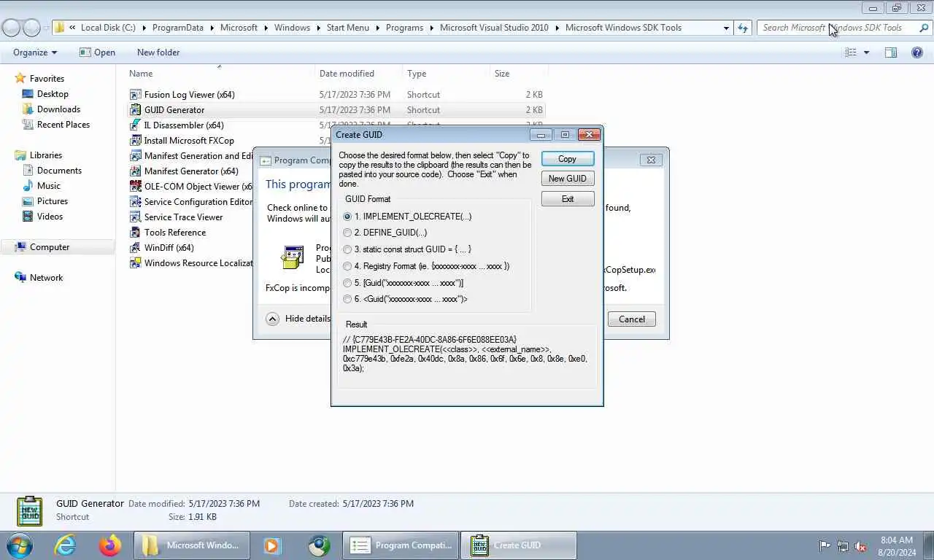Click the Search SDK Tools field
934x560 pixels.
point(844,28)
